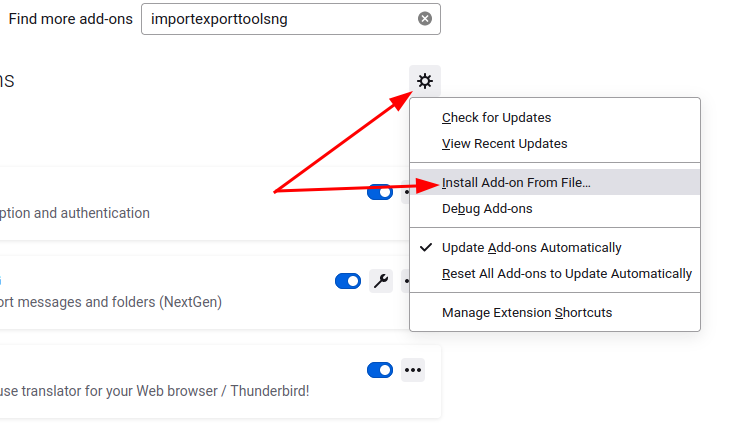
Task: Clear the add-on search field
Action: point(425,19)
